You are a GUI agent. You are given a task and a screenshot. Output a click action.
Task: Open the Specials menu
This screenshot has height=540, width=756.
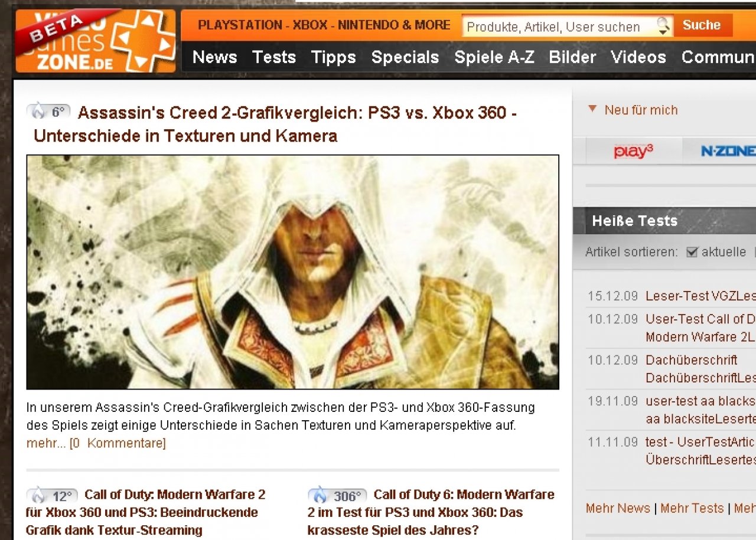tap(405, 57)
